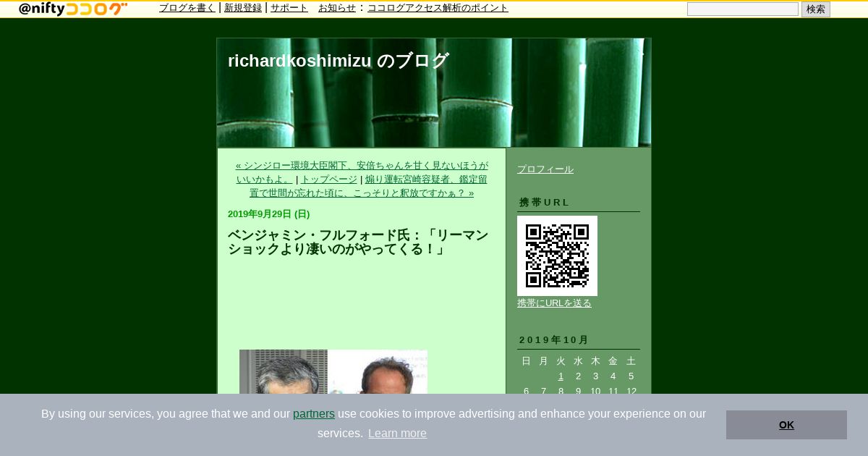Screen dimensions: 868x456
Task: Click the mobile URL QR code
Action: coord(557,256)
